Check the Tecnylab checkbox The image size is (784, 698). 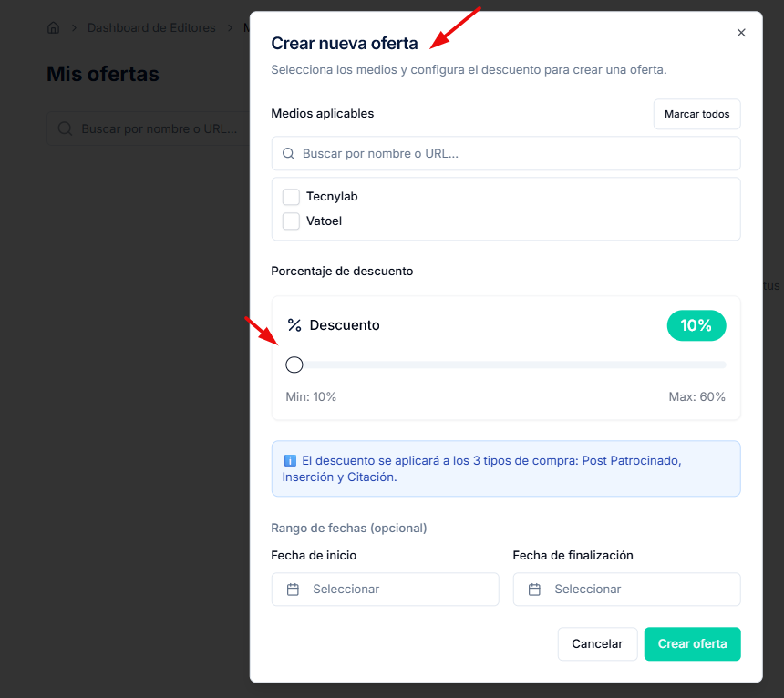click(x=291, y=197)
